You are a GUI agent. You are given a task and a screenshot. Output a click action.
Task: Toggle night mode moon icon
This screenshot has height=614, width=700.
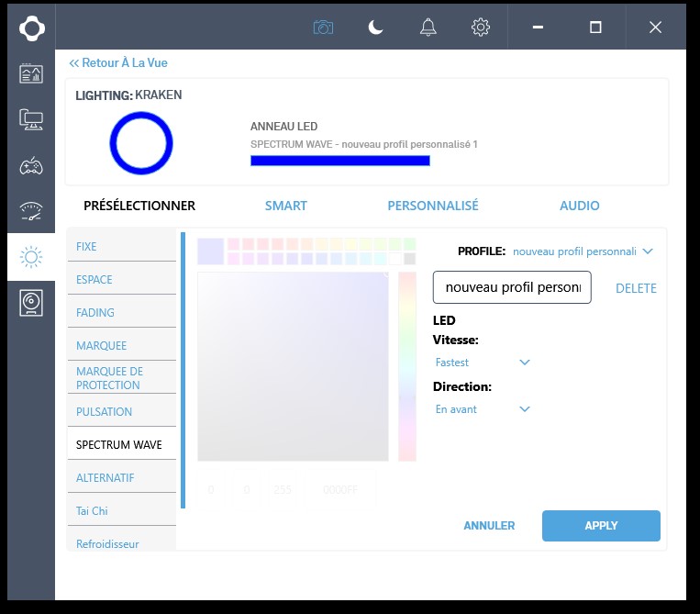coord(375,28)
